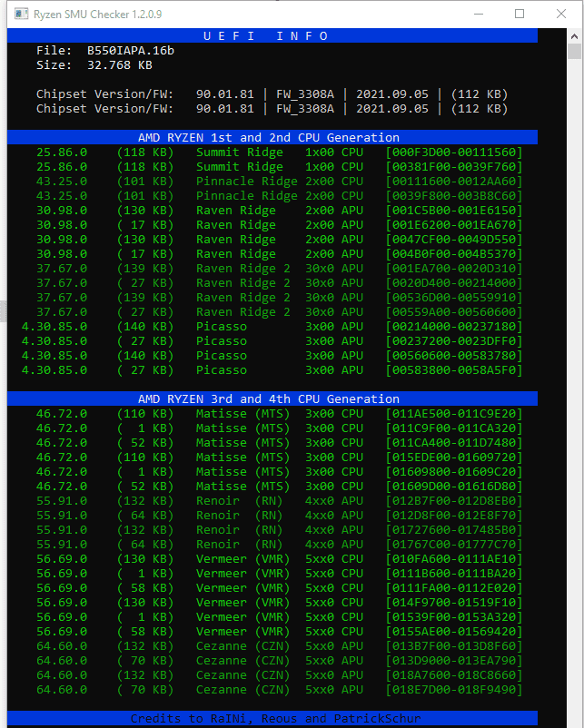
Task: Select Raven Ridge 2 address [00559A00-00560600]
Action: (454, 312)
